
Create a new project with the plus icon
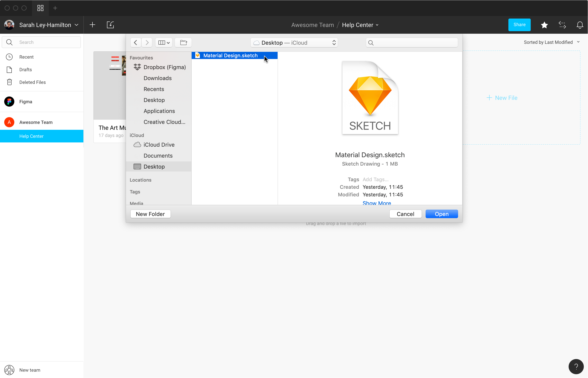tap(92, 24)
